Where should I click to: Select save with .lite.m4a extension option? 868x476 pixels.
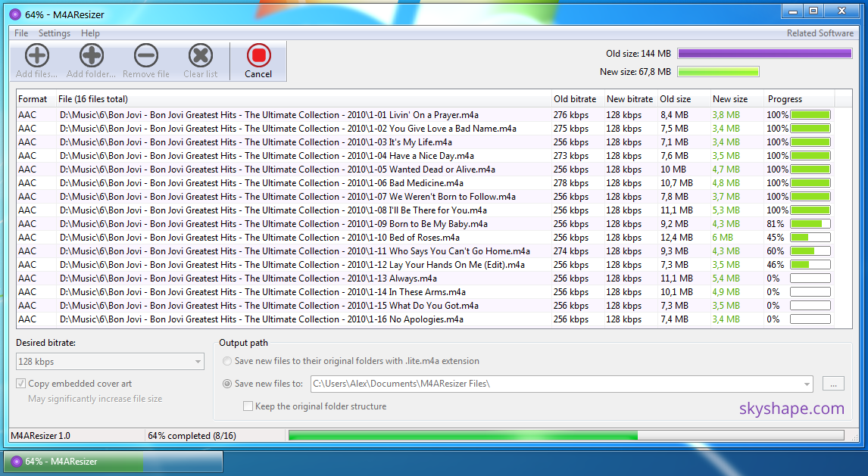point(227,361)
